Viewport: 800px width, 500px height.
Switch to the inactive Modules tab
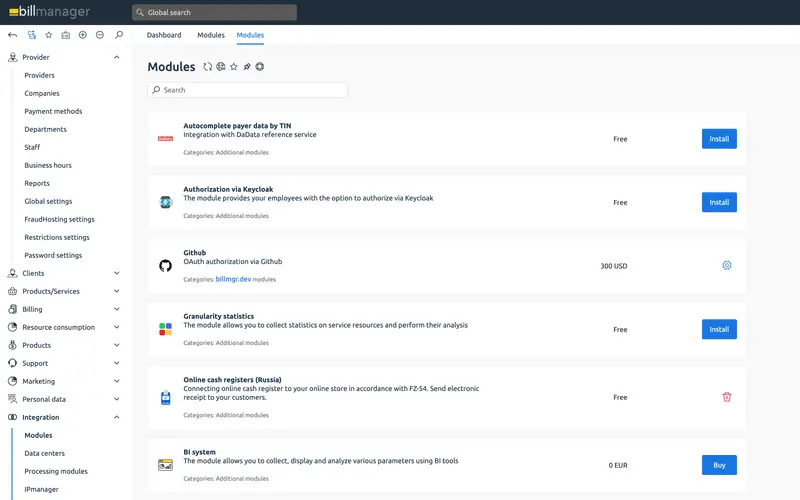(x=211, y=35)
